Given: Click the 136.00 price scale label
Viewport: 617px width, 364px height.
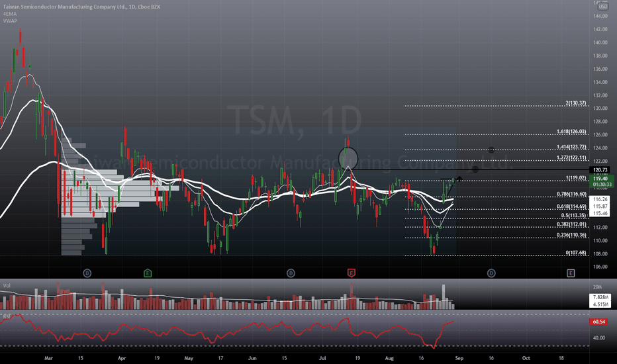Looking at the screenshot, I should 600,69.
